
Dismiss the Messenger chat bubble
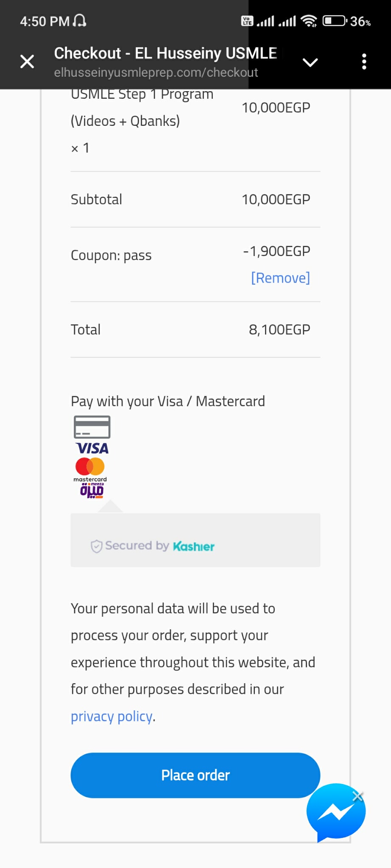click(358, 796)
